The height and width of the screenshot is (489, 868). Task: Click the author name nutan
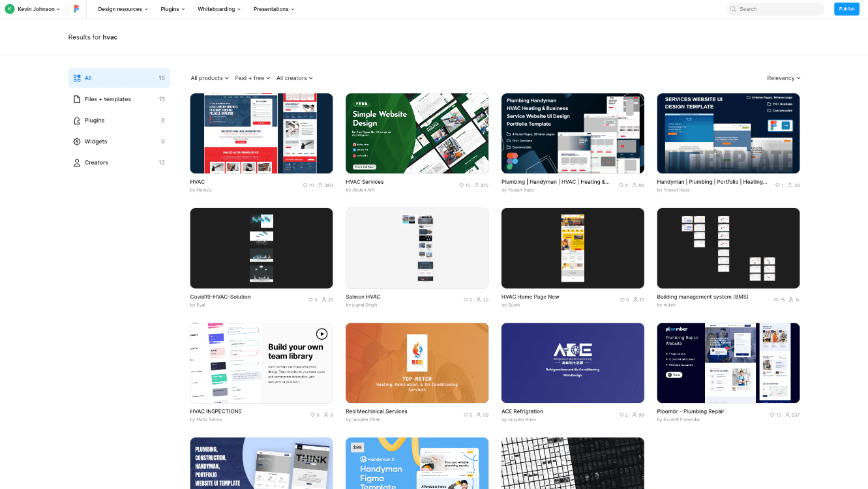(669, 304)
